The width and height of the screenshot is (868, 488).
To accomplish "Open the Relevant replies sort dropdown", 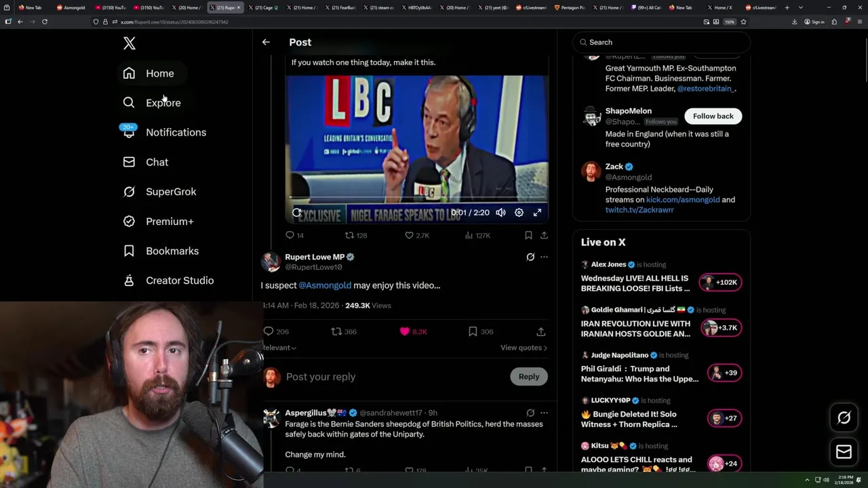I will 279,348.
